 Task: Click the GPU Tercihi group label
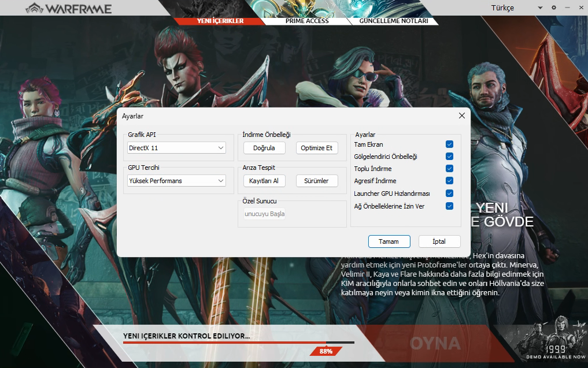coord(143,168)
